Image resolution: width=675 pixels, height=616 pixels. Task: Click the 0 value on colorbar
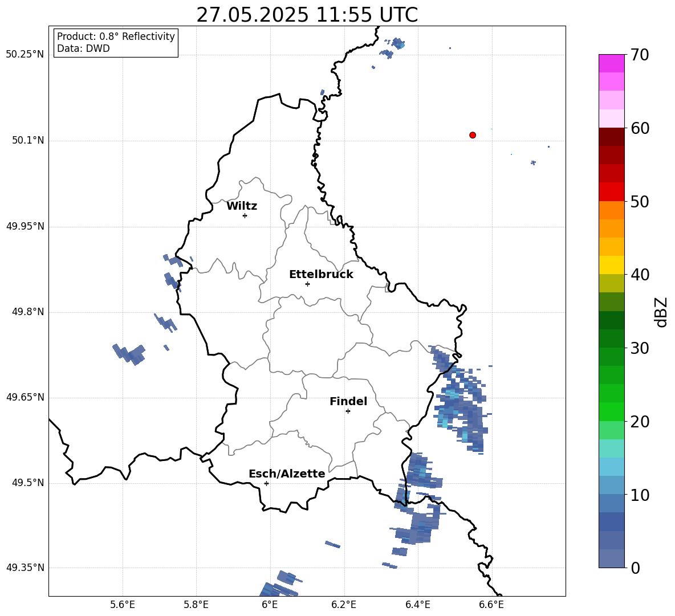pos(635,568)
